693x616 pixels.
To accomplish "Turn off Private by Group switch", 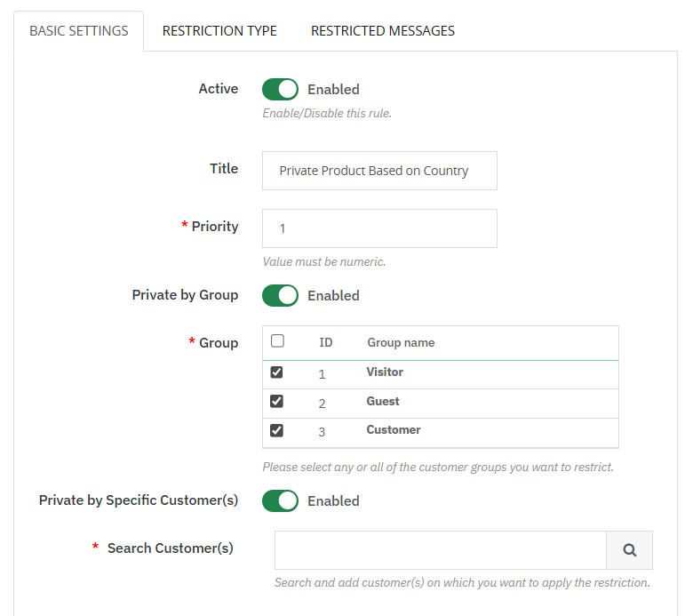I will [x=280, y=295].
